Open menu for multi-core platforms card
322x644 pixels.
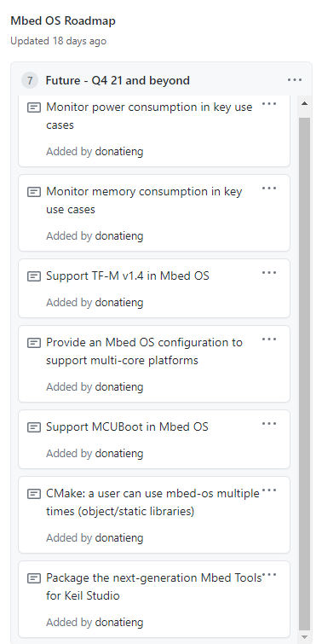[269, 339]
